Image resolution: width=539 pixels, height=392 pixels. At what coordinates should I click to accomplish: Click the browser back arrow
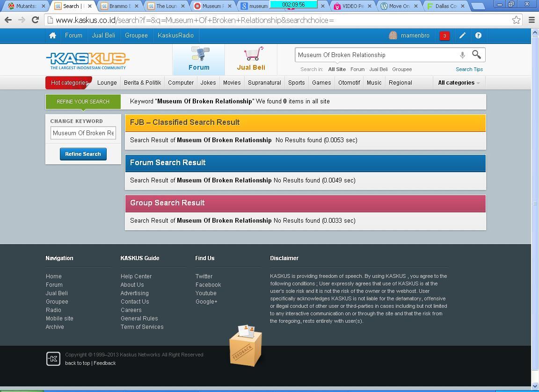click(x=8, y=20)
